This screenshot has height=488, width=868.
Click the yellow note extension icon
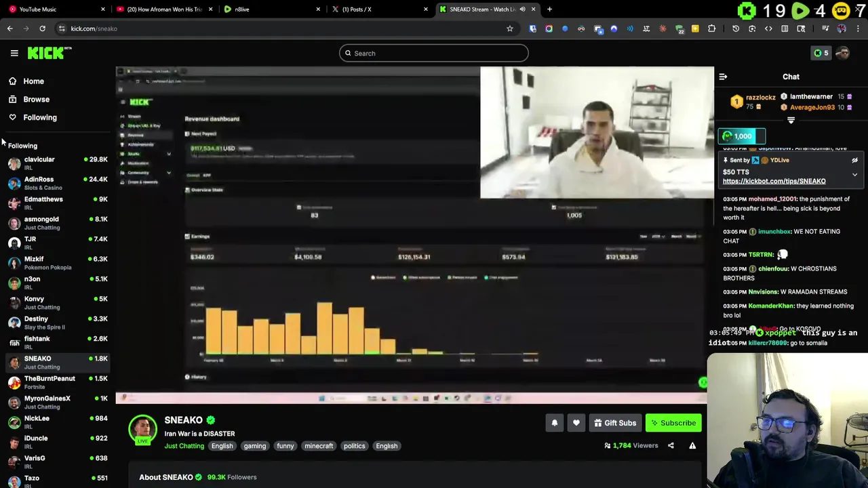point(695,28)
